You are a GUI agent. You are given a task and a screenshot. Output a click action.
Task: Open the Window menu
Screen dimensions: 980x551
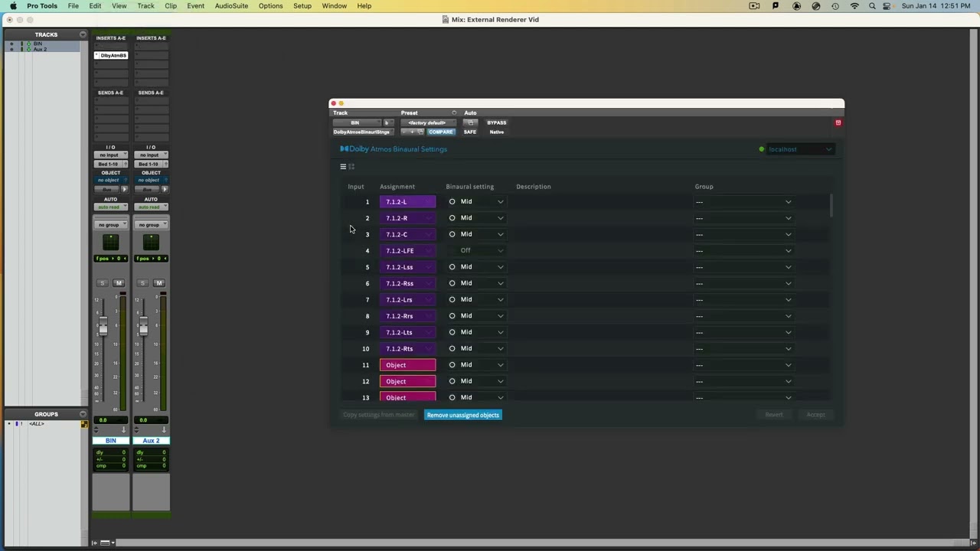coord(334,6)
